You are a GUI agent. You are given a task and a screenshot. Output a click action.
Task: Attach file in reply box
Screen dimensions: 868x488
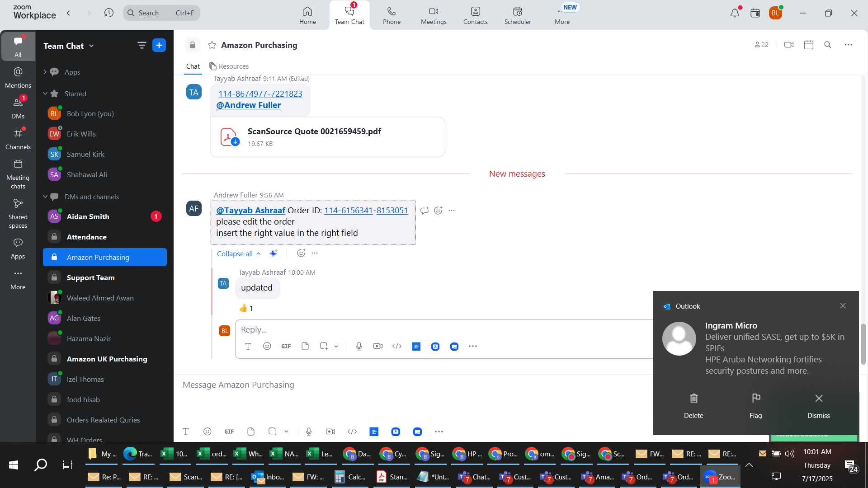[305, 346]
